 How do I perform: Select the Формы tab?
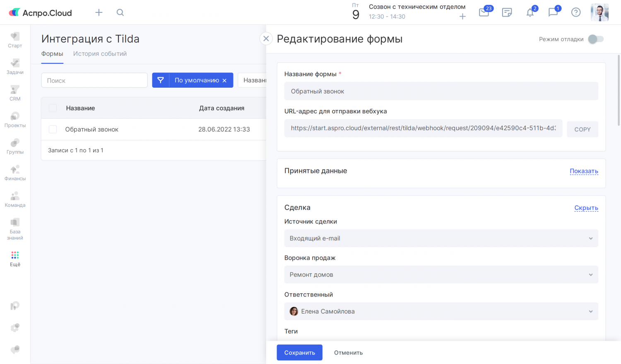tap(52, 54)
